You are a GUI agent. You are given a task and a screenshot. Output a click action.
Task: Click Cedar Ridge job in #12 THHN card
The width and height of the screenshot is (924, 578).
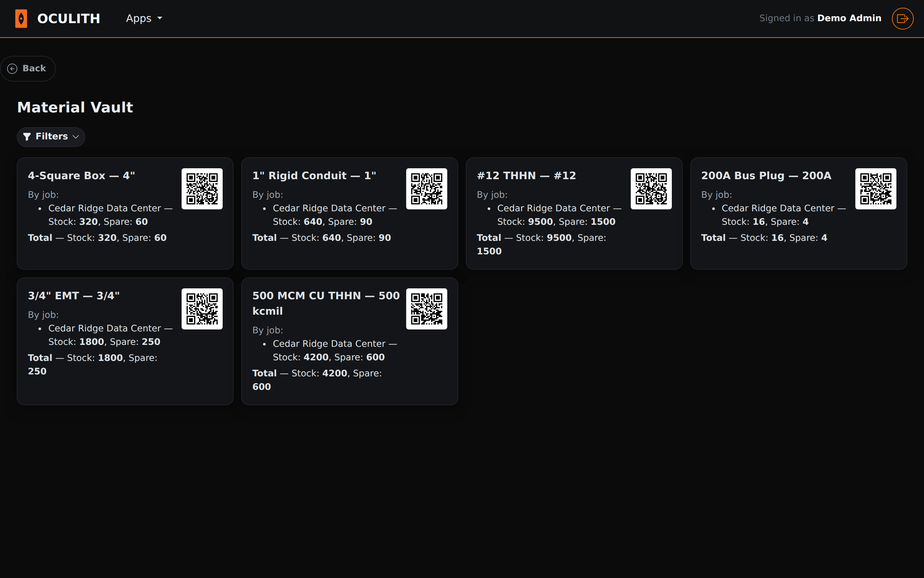coord(559,215)
